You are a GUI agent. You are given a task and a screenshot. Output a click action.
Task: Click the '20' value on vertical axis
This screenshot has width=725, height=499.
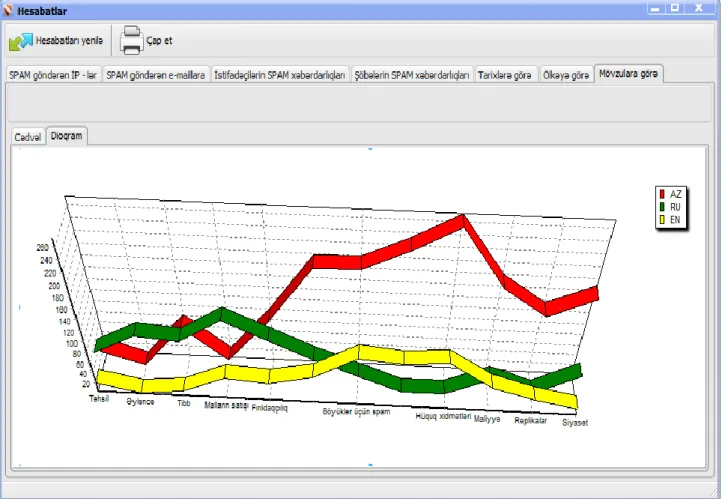(x=86, y=384)
